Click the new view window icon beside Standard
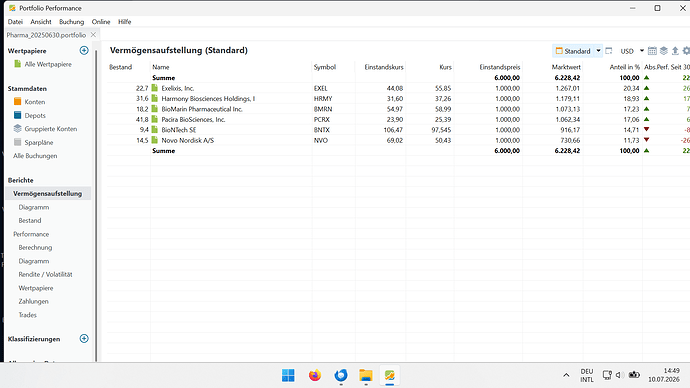 point(609,51)
